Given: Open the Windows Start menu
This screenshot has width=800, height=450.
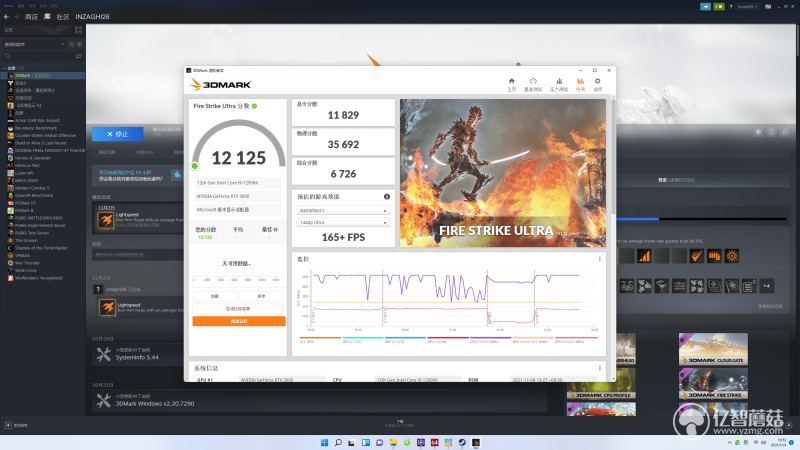Looking at the screenshot, I should [324, 442].
